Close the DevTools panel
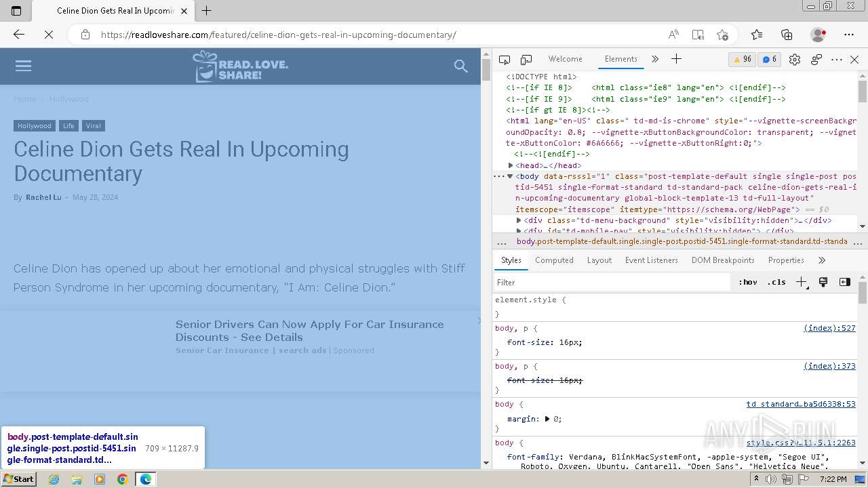This screenshot has width=868, height=488. point(854,60)
